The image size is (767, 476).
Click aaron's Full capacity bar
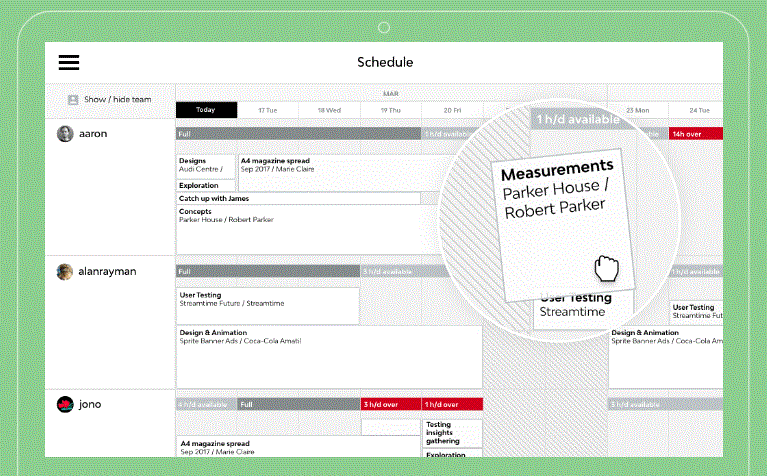point(298,134)
